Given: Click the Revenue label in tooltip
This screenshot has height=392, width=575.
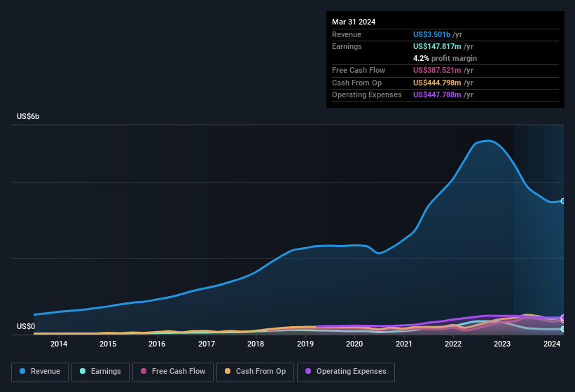Looking at the screenshot, I should coord(347,34).
